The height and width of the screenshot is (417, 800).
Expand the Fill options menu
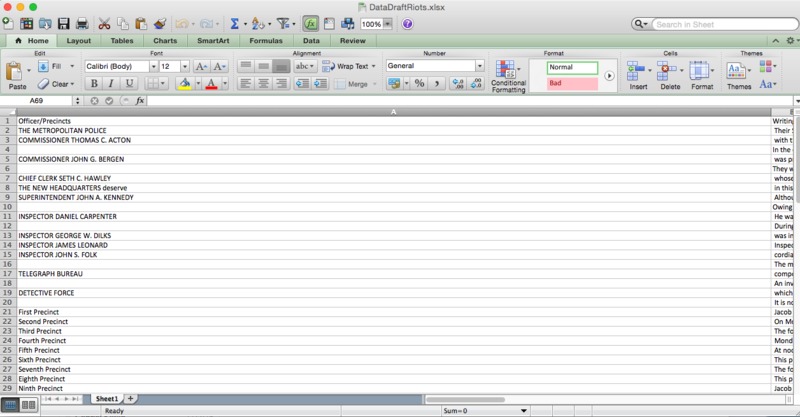pos(72,66)
